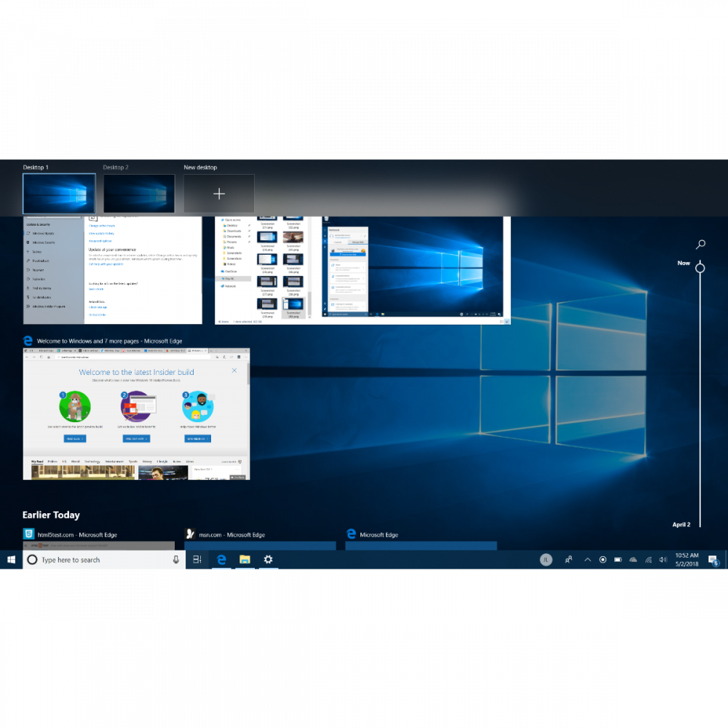This screenshot has width=728, height=728.
Task: Open the People icon in taskbar
Action: [x=568, y=560]
